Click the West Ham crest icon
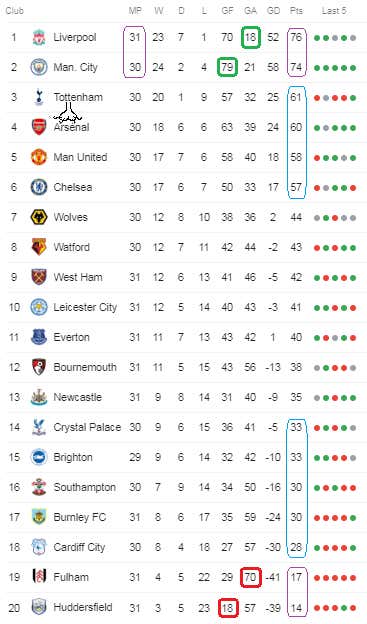This screenshot has height=624, width=367. pos(39,277)
